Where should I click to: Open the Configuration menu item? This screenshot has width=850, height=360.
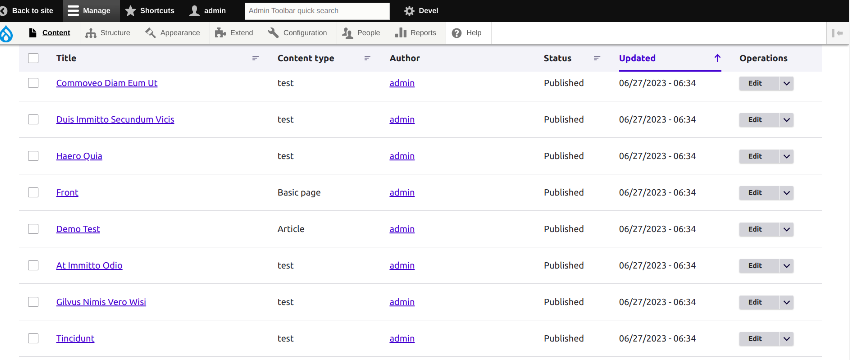coord(298,33)
